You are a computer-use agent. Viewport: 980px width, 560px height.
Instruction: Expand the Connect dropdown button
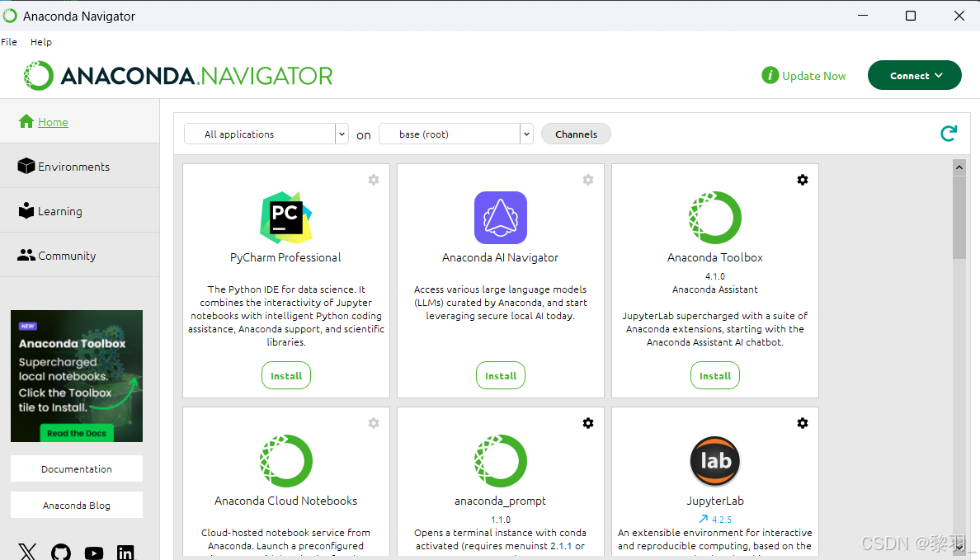pos(914,75)
